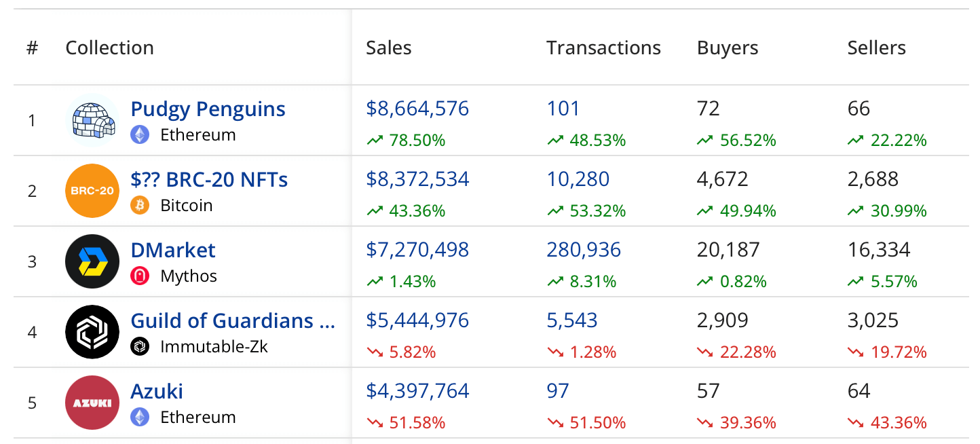The image size is (980, 444).
Task: Sort by the Sales column header
Action: click(388, 48)
